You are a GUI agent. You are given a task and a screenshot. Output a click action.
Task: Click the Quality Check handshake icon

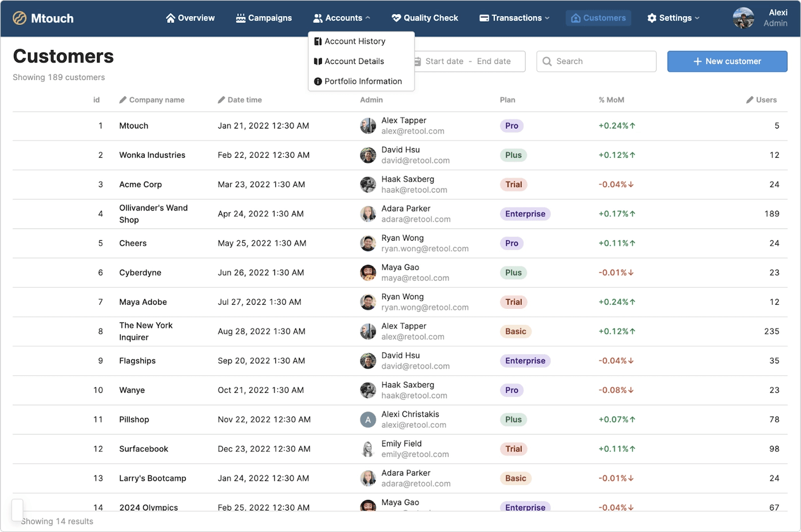coord(396,18)
